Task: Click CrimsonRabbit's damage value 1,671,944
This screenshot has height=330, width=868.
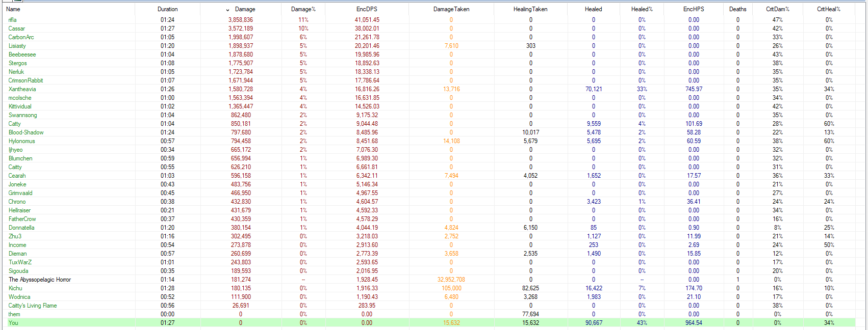Action: pyautogui.click(x=240, y=80)
